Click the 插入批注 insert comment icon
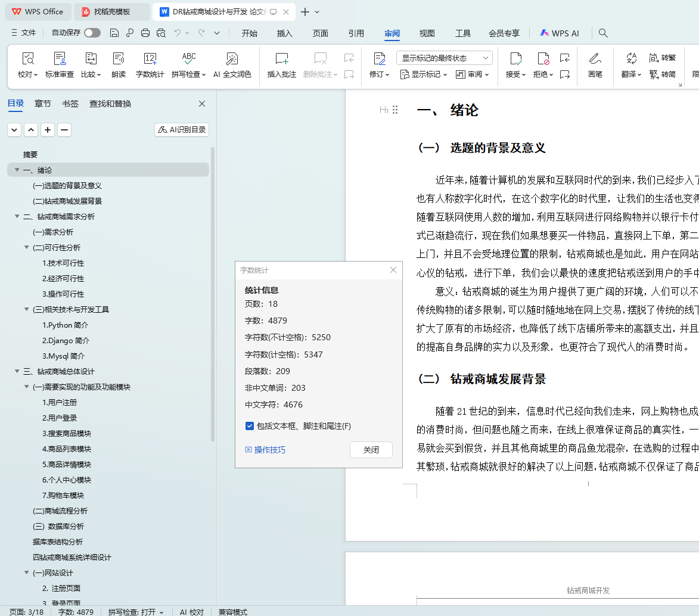 [281, 64]
